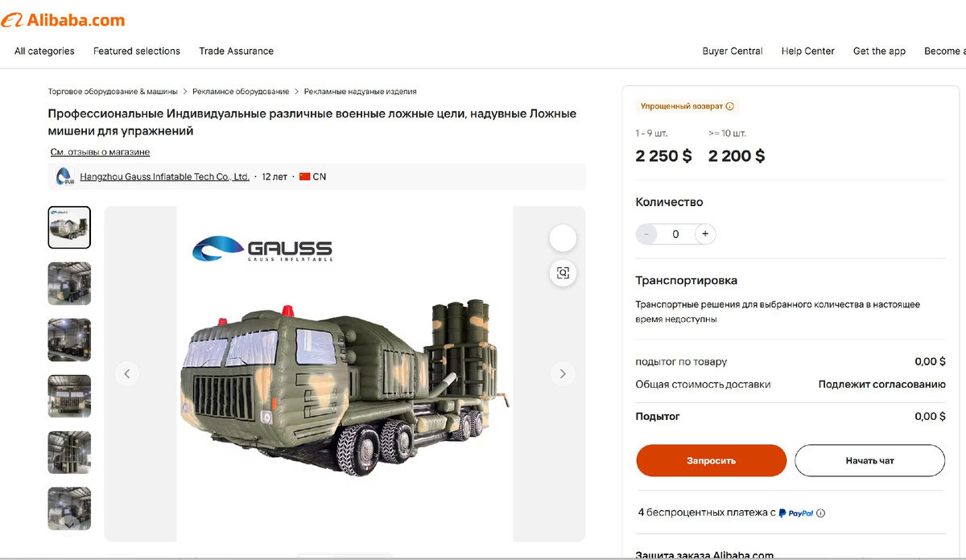Decrease quantity with the minus button

click(646, 234)
